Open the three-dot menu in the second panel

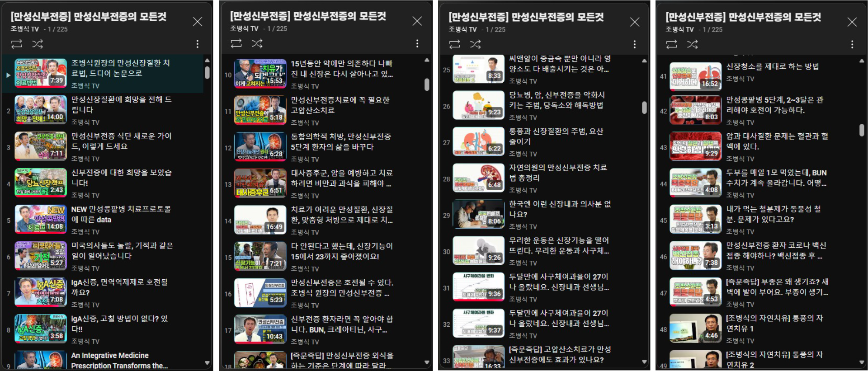tap(417, 43)
